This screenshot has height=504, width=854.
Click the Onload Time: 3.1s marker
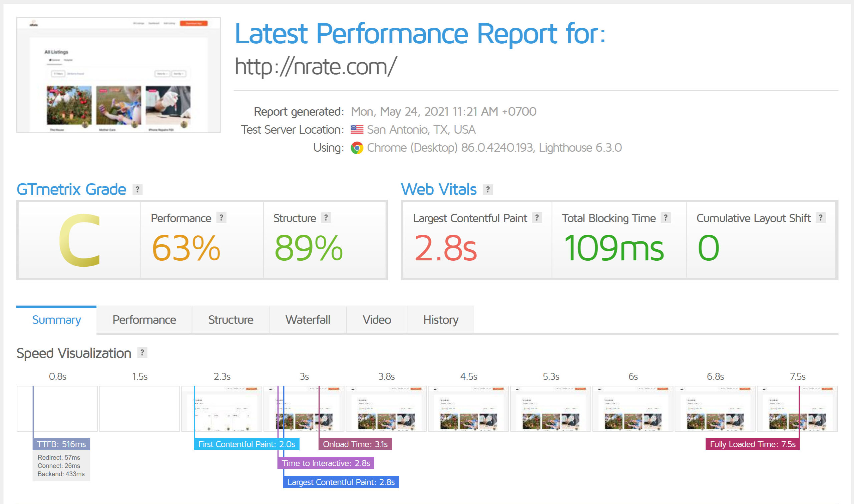tap(355, 444)
